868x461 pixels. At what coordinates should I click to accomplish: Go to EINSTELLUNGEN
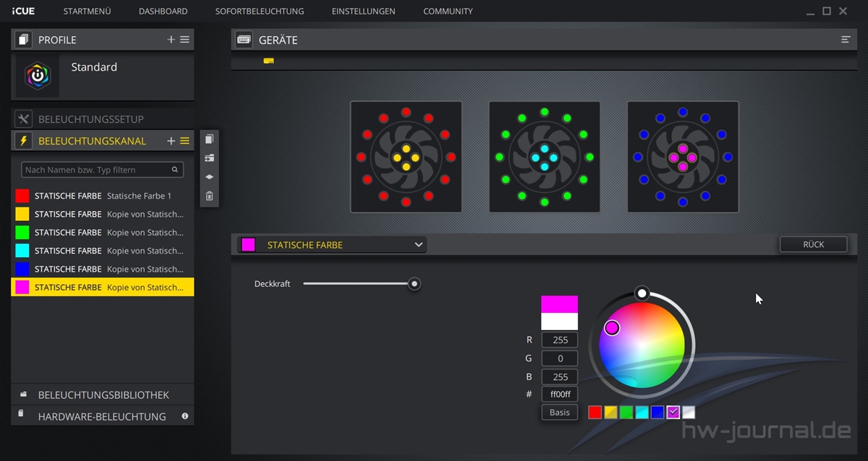pyautogui.click(x=363, y=12)
